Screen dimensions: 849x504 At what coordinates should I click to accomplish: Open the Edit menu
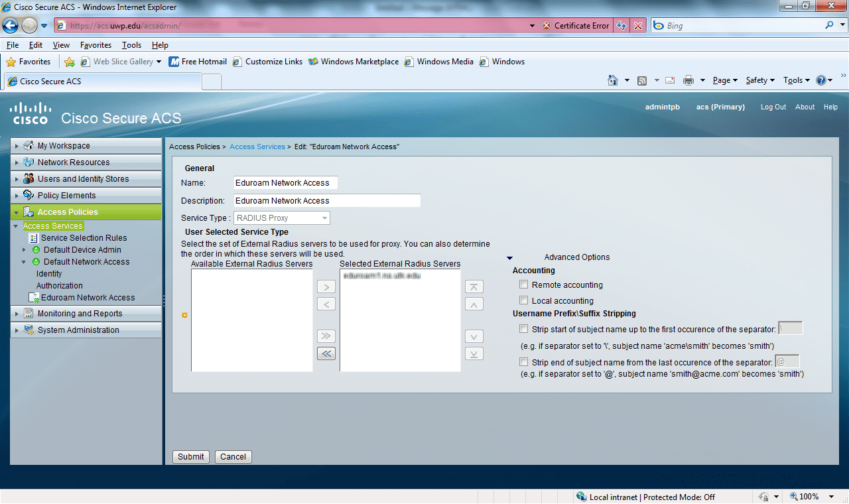pyautogui.click(x=36, y=45)
